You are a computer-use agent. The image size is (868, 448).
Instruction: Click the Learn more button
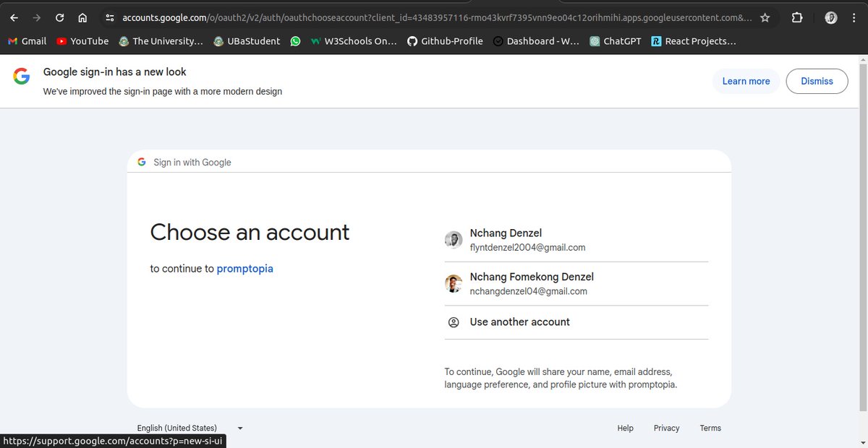[x=746, y=81]
